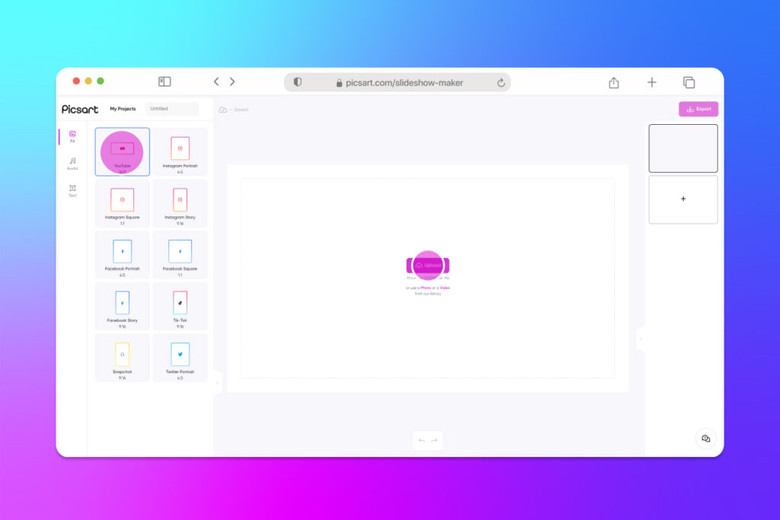Choose the Snapchat canvas size
Screen dimensions: 780x520
pyautogui.click(x=122, y=357)
